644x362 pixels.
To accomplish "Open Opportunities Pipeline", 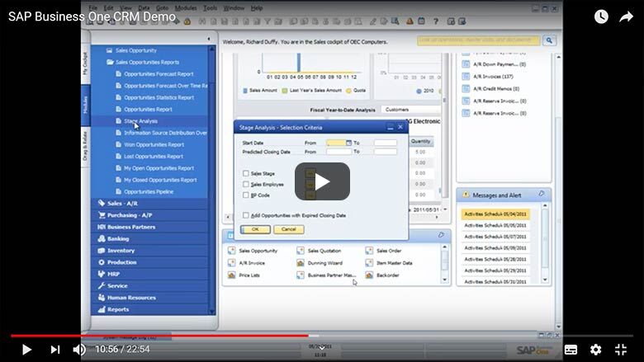I will (x=149, y=191).
